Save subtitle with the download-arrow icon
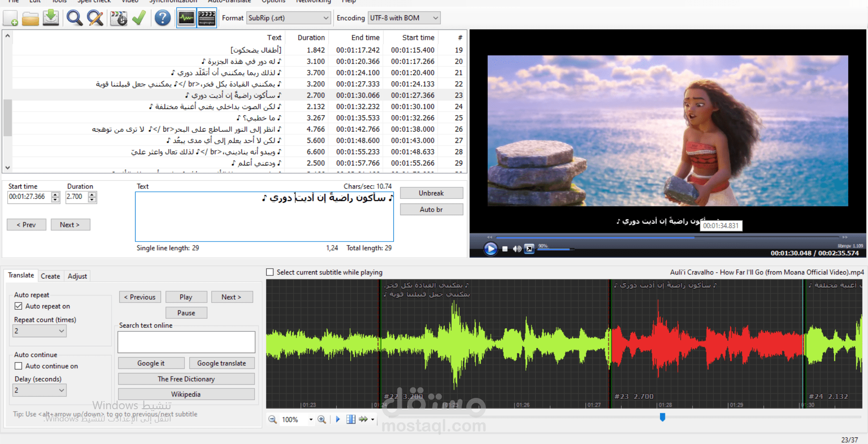This screenshot has height=444, width=868. click(51, 18)
